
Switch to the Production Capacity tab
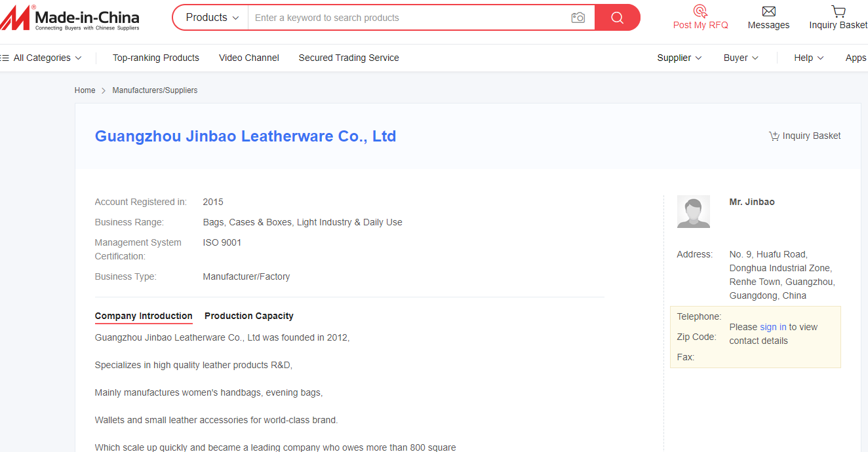[x=248, y=316]
